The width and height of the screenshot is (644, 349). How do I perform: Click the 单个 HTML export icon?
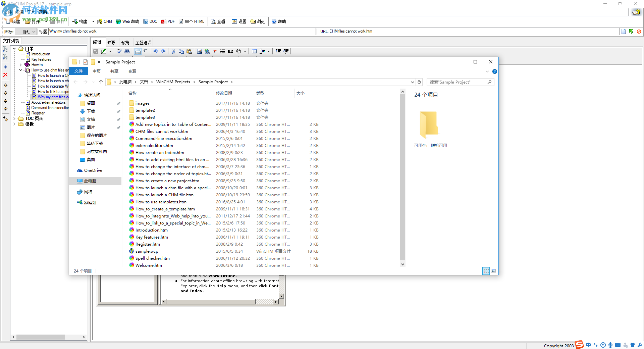point(181,21)
